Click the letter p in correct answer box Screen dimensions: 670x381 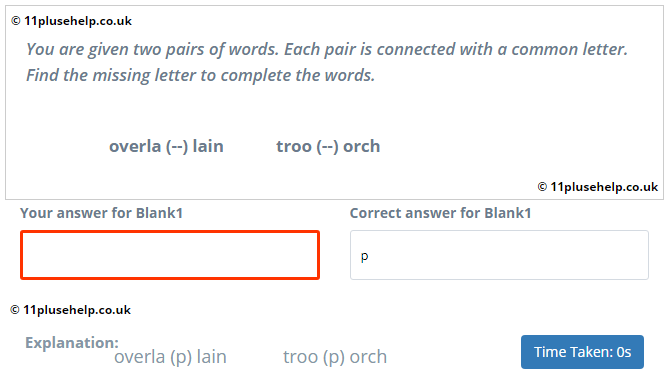(364, 257)
